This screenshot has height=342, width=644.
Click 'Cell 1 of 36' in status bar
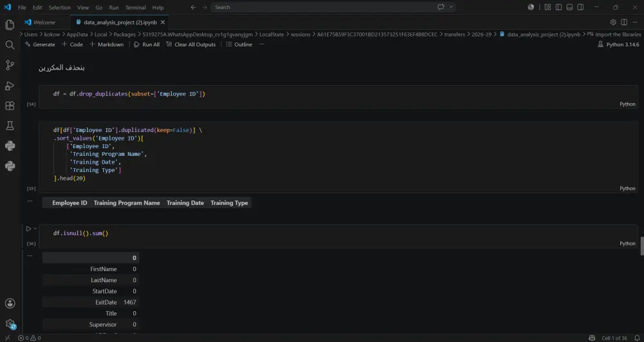point(614,338)
